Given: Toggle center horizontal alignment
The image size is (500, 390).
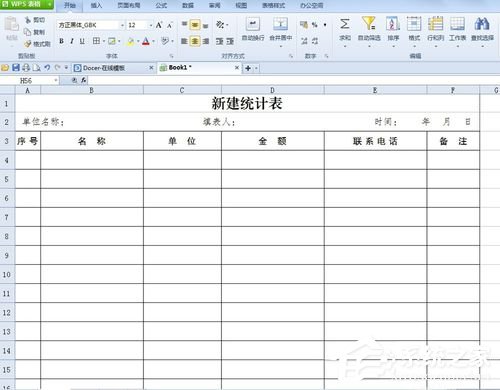Looking at the screenshot, I should pyautogui.click(x=195, y=41).
